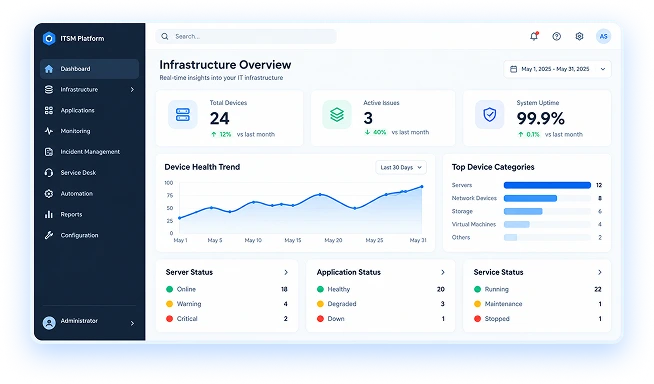Open Applications menu item
The height and width of the screenshot is (384, 654).
point(89,110)
